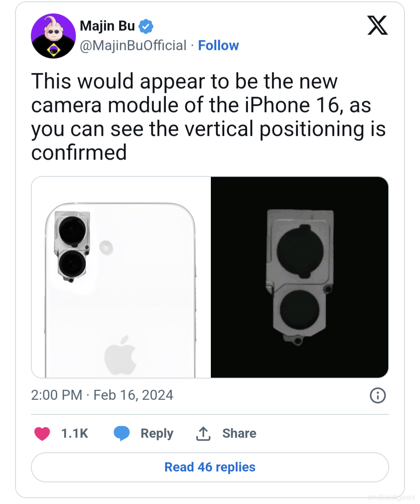420x504 pixels.
Task: Click the Reply text label
Action: point(157,434)
